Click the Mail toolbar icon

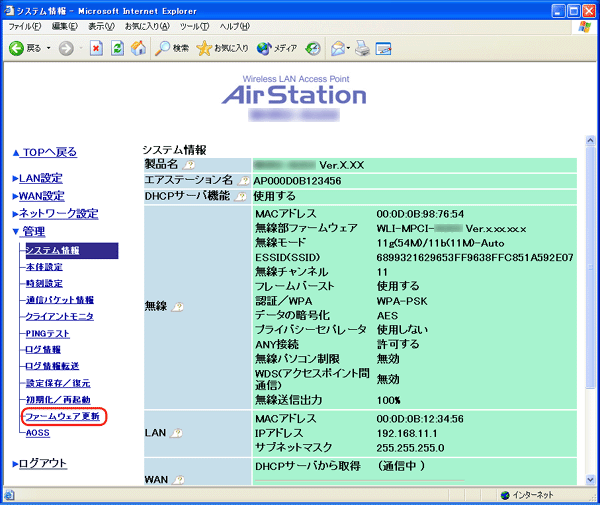[x=338, y=48]
